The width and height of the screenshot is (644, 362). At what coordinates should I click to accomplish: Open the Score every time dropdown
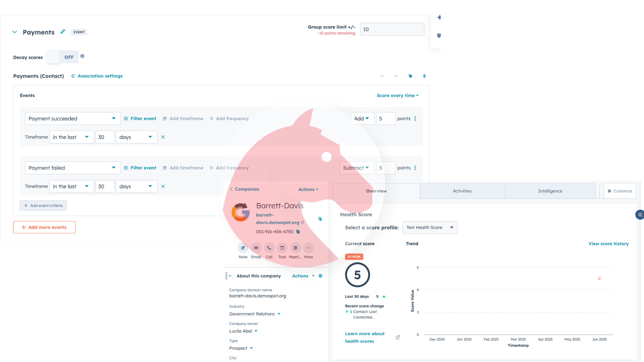click(x=398, y=95)
